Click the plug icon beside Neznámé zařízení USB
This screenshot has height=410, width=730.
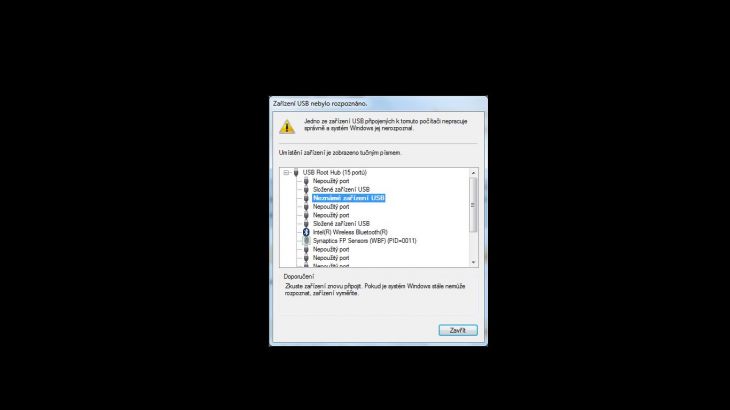click(x=306, y=198)
